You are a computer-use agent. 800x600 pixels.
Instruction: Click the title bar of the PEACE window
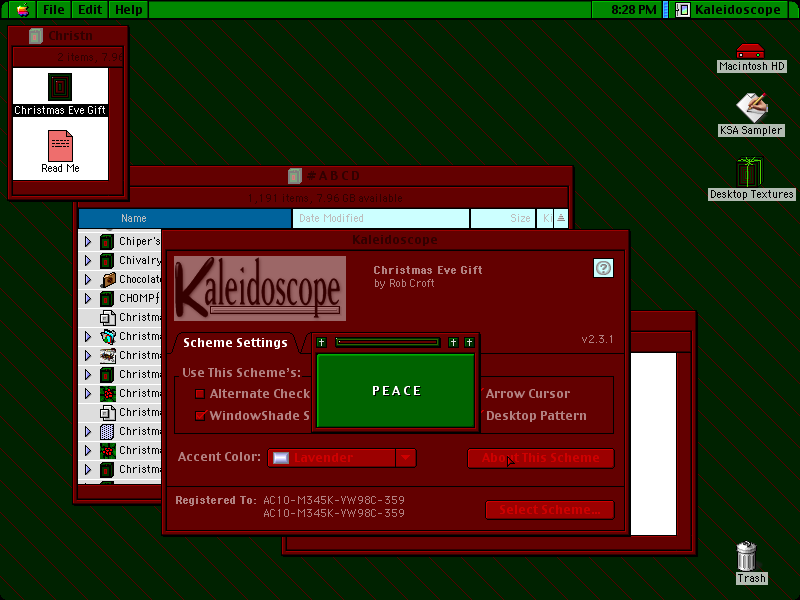click(x=395, y=342)
